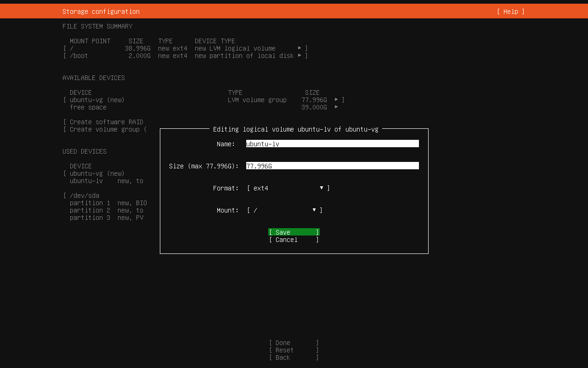
Task: Click the Name input containing ubuntu-lv
Action: coord(332,143)
